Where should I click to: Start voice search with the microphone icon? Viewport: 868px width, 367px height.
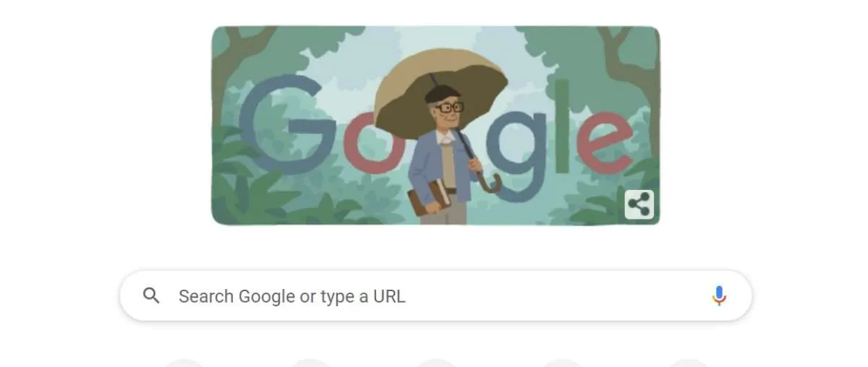point(718,295)
